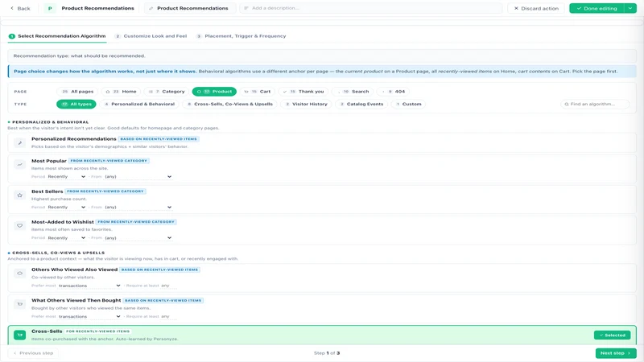
Task: Show Visitor History type
Action: point(307,105)
